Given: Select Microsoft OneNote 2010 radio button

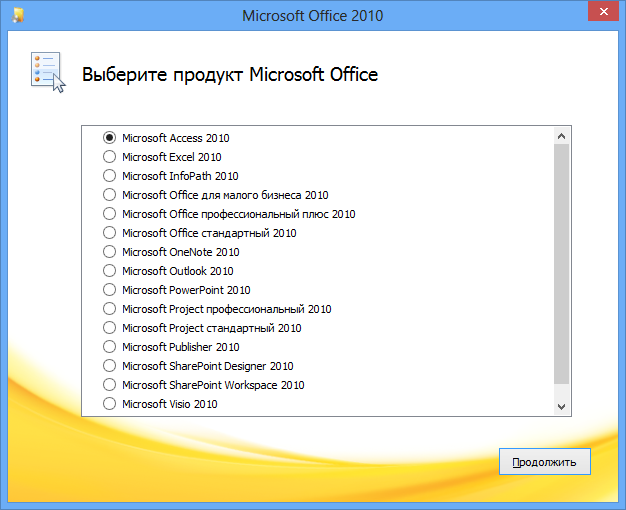Looking at the screenshot, I should 110,252.
